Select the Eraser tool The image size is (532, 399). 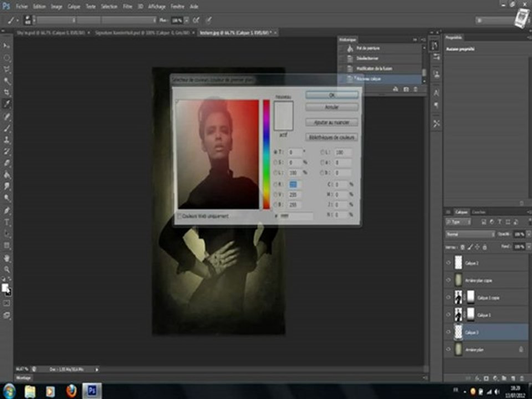point(7,163)
